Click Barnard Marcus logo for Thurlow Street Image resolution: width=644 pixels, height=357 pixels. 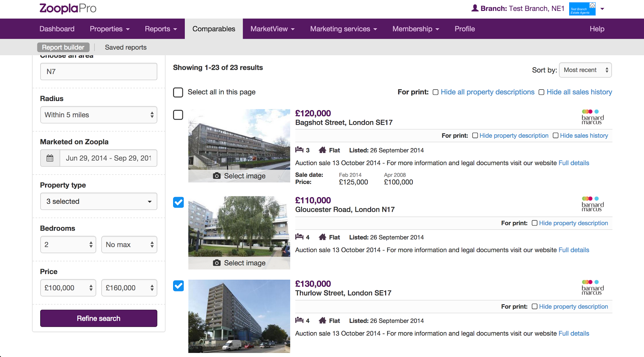click(592, 287)
